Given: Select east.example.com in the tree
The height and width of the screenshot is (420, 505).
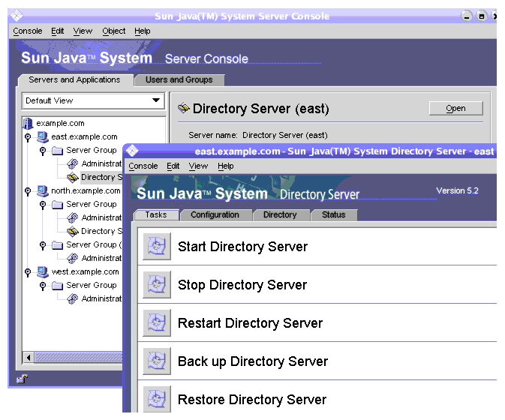Looking at the screenshot, I should coord(84,136).
